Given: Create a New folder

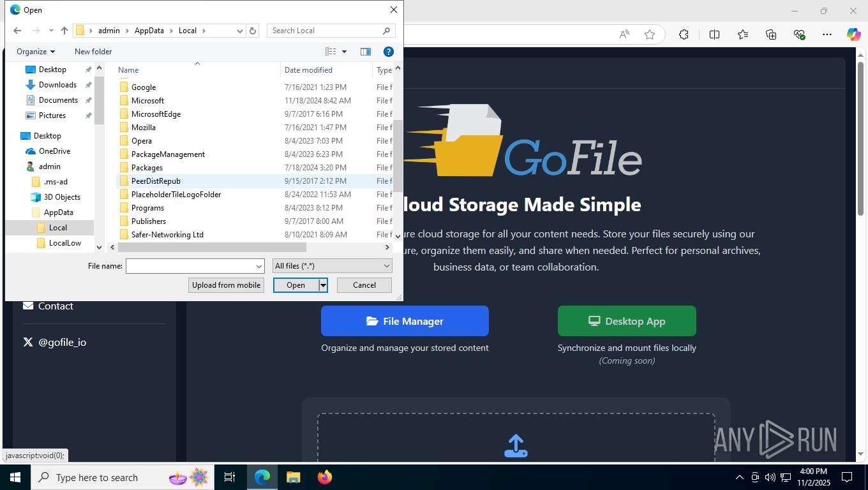Looking at the screenshot, I should click(93, 52).
